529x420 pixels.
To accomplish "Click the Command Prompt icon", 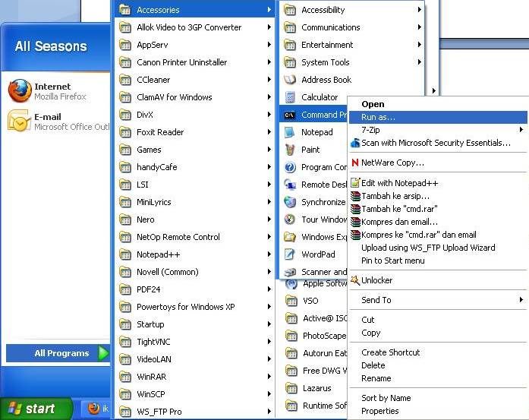I will tap(290, 115).
